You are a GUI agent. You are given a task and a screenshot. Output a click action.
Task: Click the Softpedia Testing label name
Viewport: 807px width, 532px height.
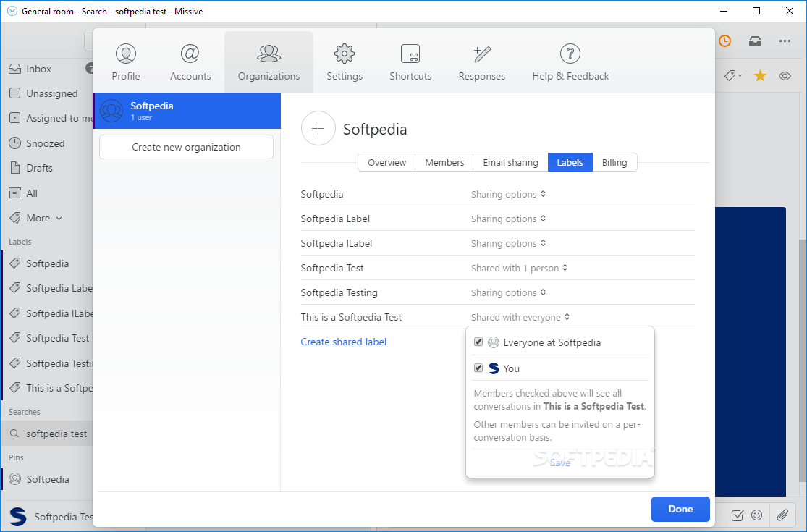pyautogui.click(x=339, y=292)
